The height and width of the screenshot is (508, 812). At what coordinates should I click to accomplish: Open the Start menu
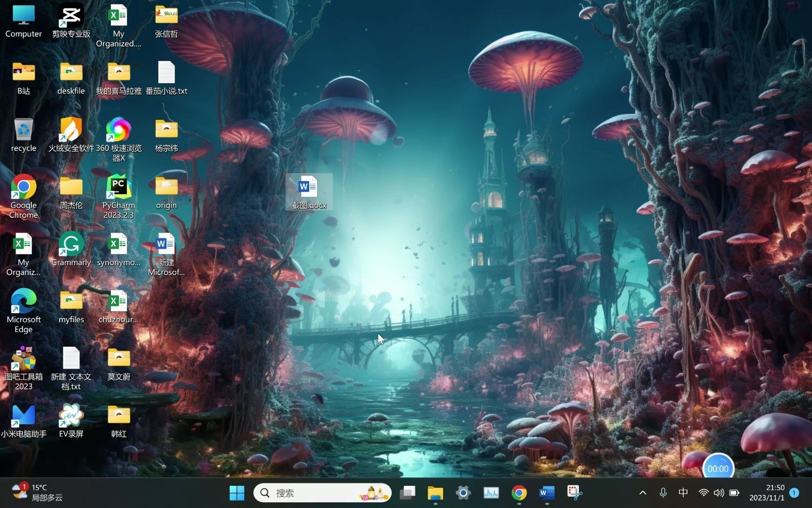tap(236, 493)
